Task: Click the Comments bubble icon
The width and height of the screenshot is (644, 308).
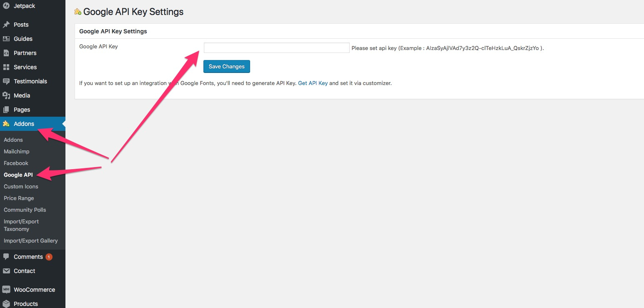Action: [x=6, y=257]
